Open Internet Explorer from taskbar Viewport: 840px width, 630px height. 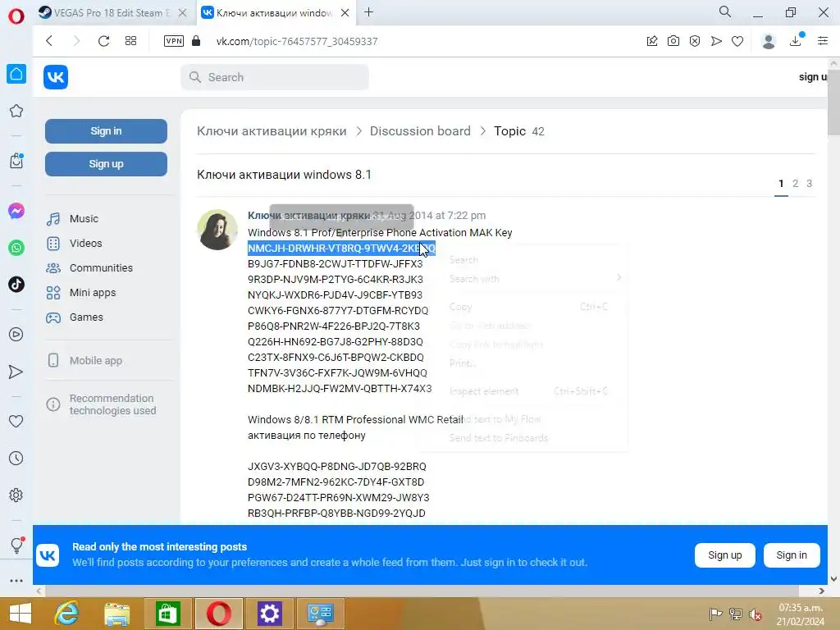tap(67, 614)
